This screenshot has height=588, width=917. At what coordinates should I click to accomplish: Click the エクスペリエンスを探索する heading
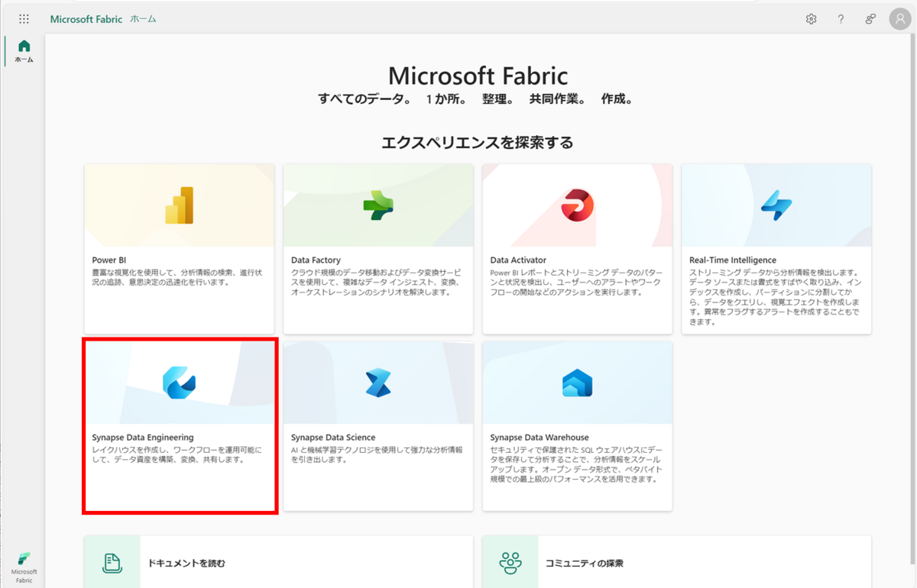[x=478, y=143]
